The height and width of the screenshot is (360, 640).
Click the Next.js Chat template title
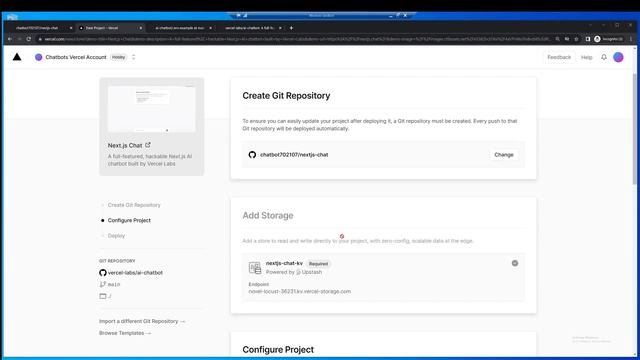pos(125,145)
